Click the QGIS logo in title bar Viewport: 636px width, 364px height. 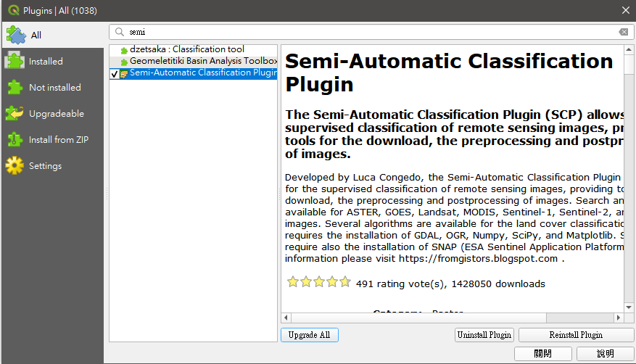tap(13, 10)
